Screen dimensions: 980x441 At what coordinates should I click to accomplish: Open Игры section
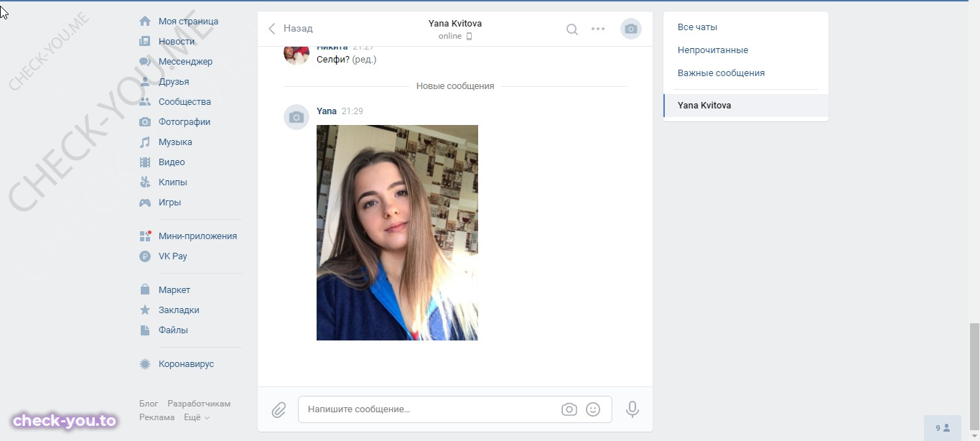169,203
